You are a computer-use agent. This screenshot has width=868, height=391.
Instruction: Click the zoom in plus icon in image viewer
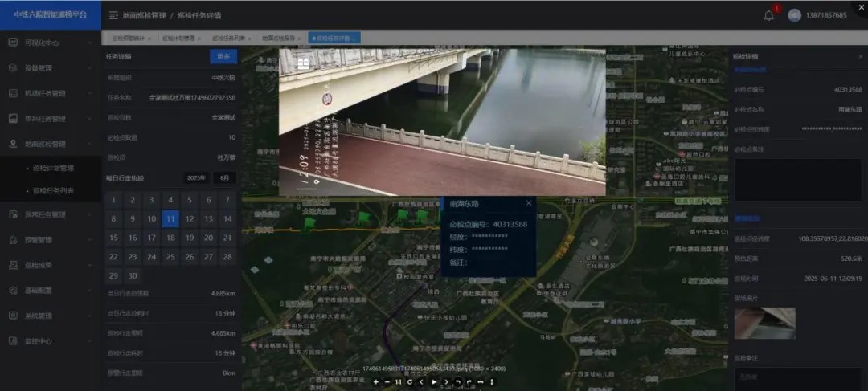375,382
